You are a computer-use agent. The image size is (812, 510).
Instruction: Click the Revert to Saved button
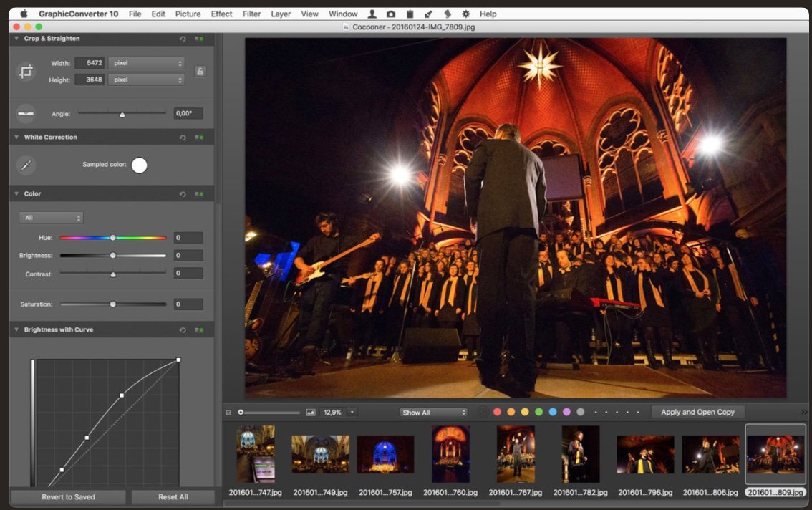point(68,497)
